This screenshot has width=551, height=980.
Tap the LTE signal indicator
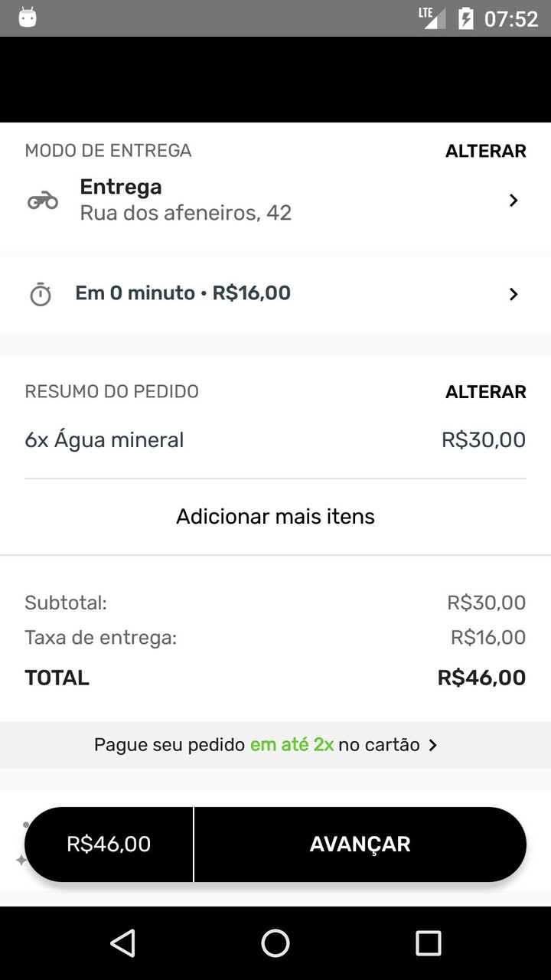432,17
